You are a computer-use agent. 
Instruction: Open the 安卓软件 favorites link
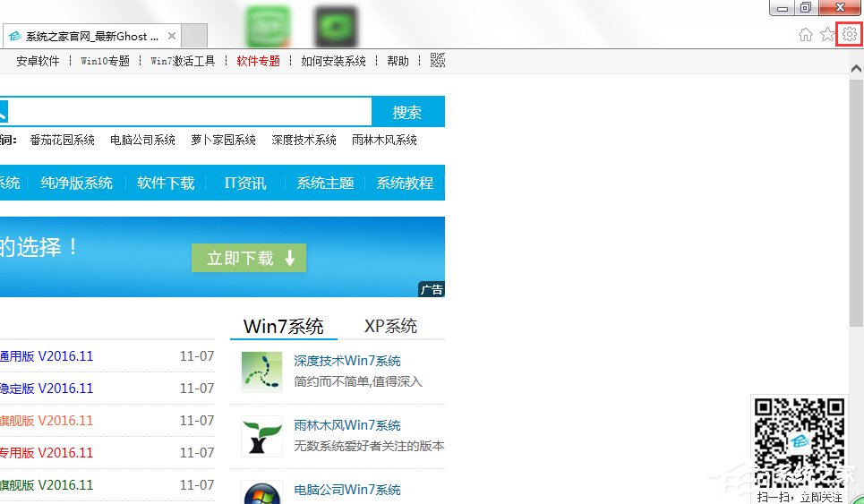[38, 61]
